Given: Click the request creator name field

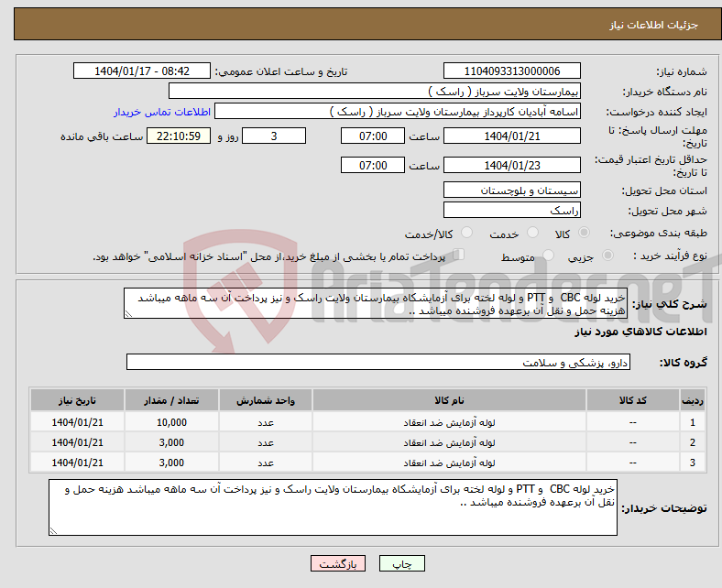Looking at the screenshot, I should tap(398, 112).
